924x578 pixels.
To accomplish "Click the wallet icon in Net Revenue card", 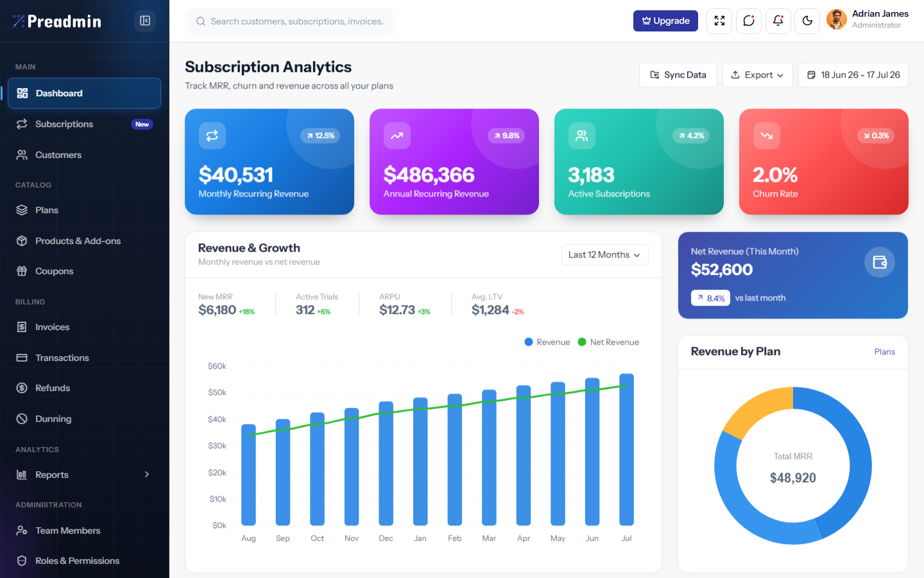I will tap(880, 262).
